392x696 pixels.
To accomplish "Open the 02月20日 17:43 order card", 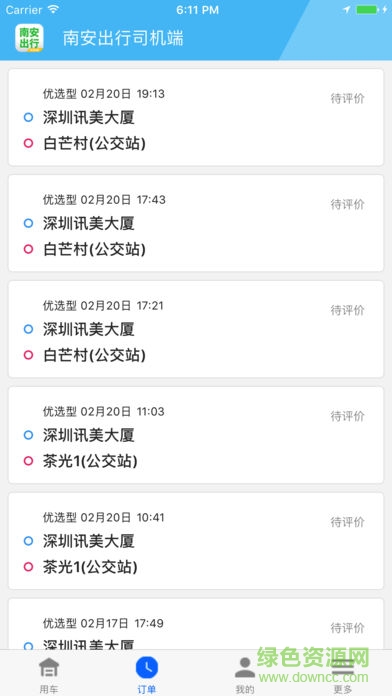I will point(196,223).
